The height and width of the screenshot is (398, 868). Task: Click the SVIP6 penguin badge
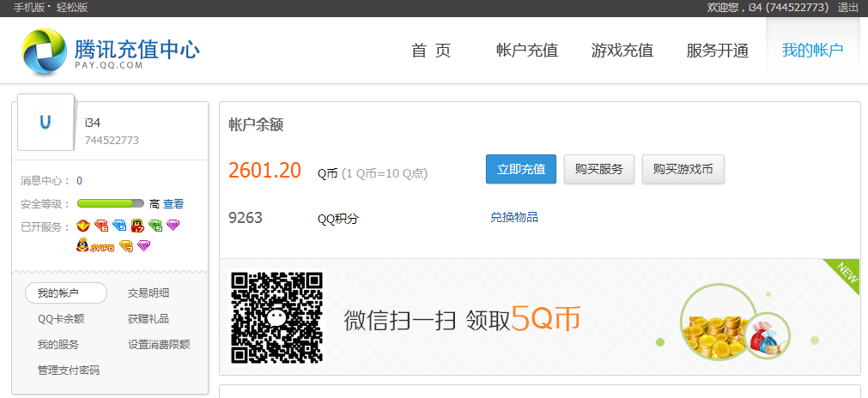point(95,245)
